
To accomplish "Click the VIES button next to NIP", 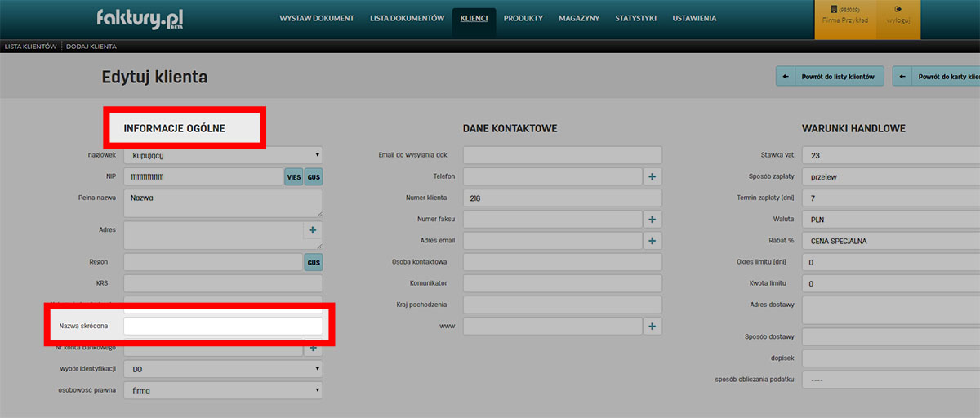I will 293,176.
